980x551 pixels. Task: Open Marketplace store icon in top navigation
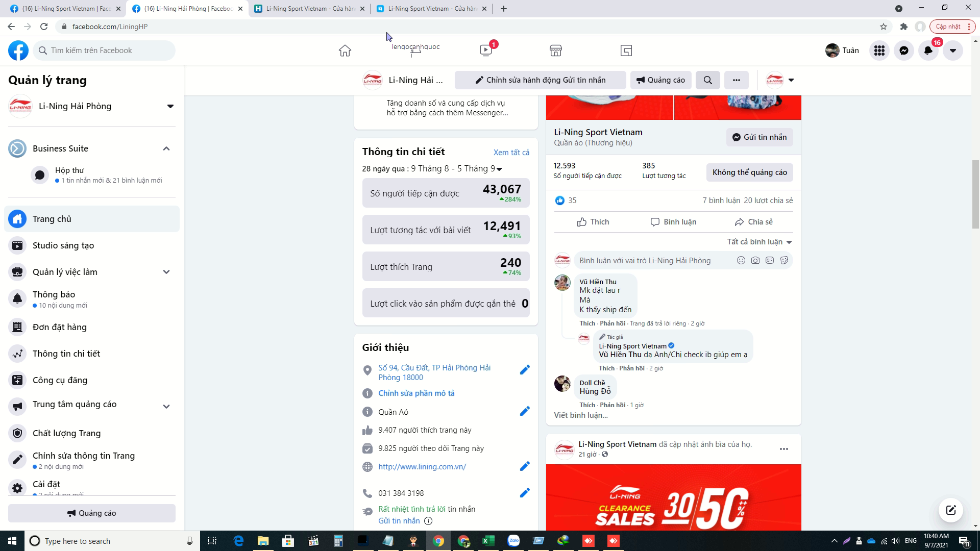(555, 51)
